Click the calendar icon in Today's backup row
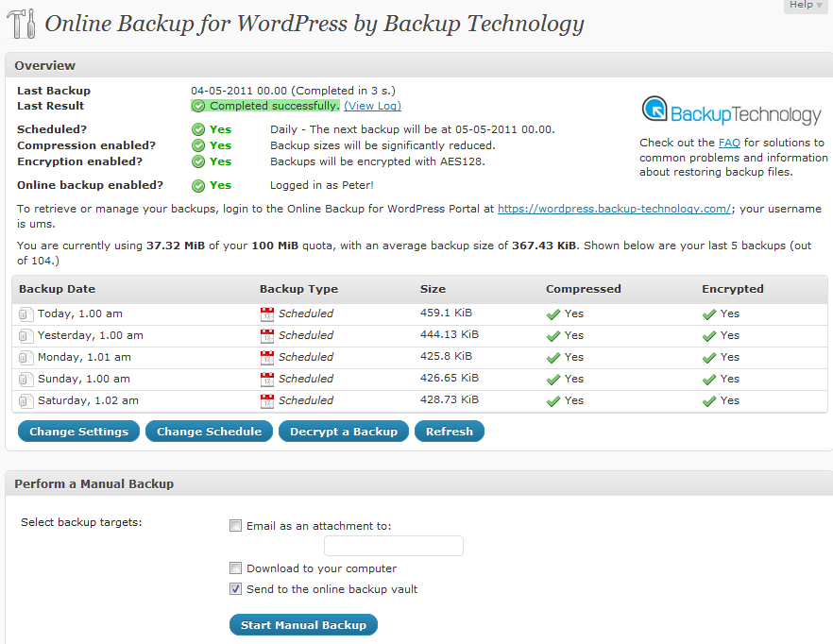833x644 pixels. click(267, 314)
